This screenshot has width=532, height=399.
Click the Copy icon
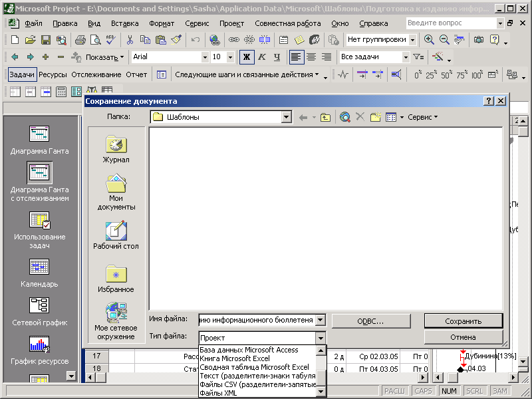tap(145, 40)
